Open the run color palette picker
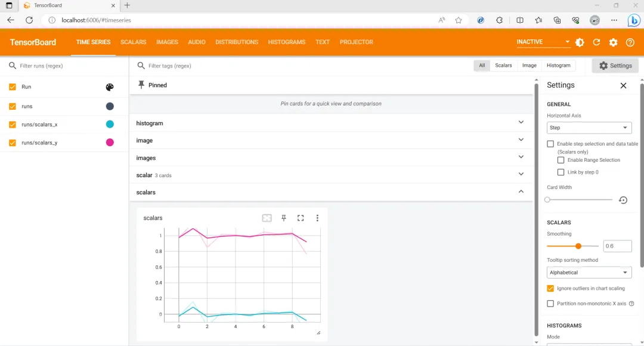644x346 pixels. (x=109, y=86)
